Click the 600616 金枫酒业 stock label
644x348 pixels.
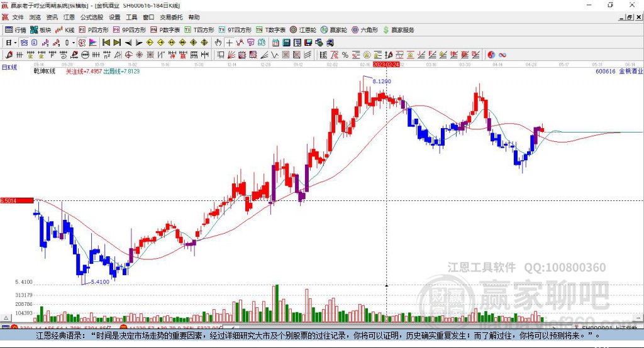click(619, 72)
